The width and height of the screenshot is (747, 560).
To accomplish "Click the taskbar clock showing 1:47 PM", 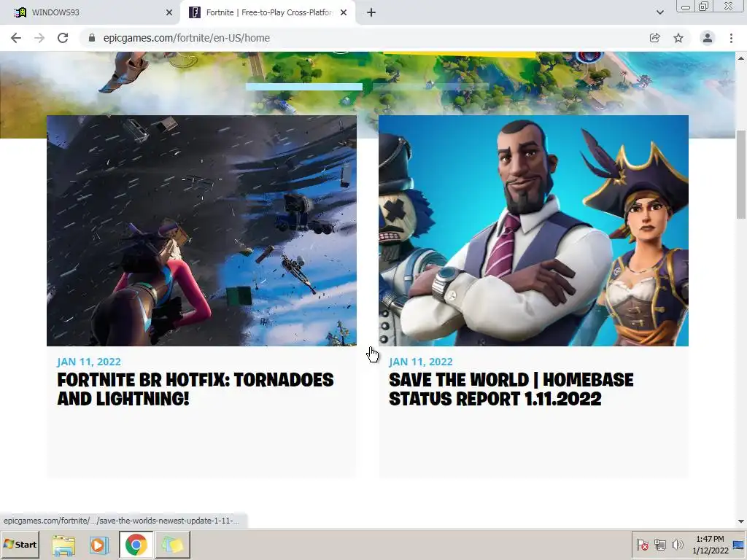I will pyautogui.click(x=711, y=545).
